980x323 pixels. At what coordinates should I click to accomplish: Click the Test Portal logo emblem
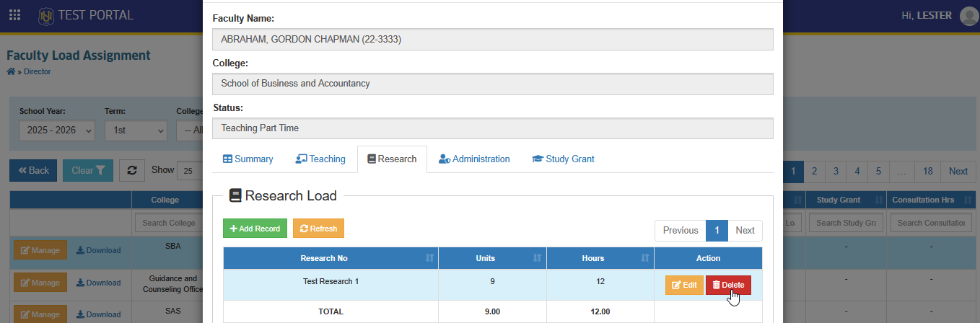tap(46, 15)
